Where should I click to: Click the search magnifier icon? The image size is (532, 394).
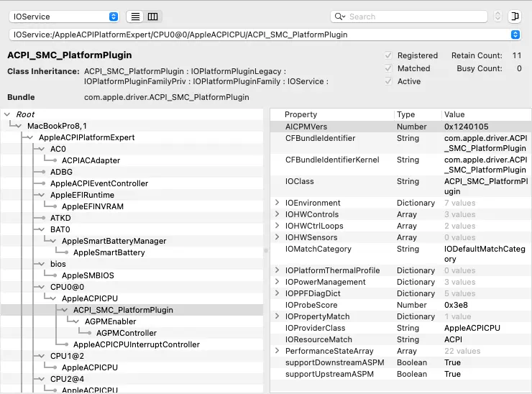339,17
